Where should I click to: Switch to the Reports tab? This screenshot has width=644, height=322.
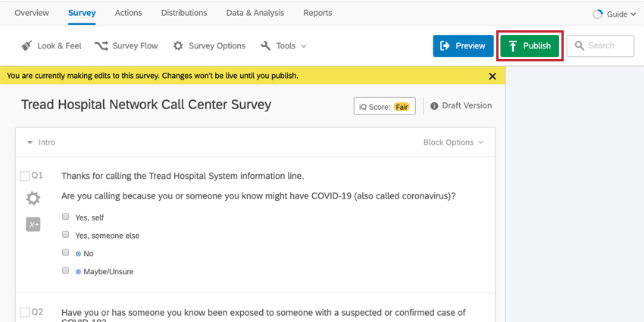[317, 13]
